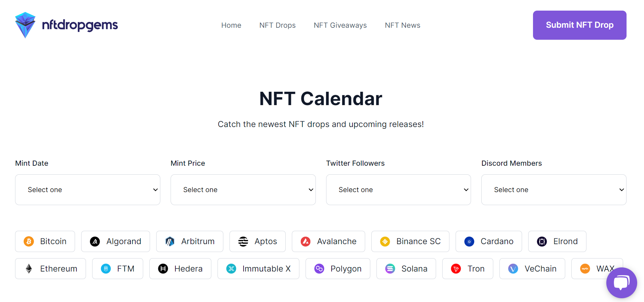Open the Mint Date dropdown

click(87, 189)
